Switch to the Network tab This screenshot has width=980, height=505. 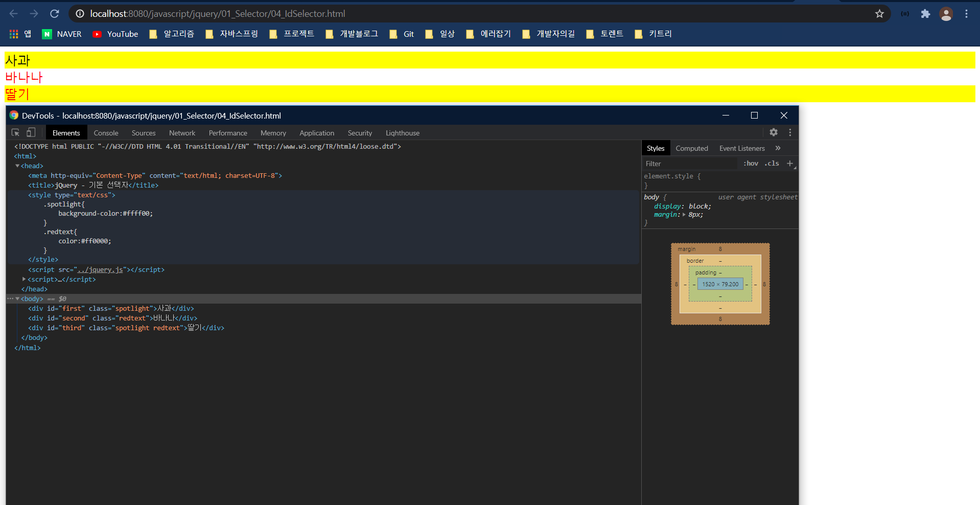click(182, 133)
